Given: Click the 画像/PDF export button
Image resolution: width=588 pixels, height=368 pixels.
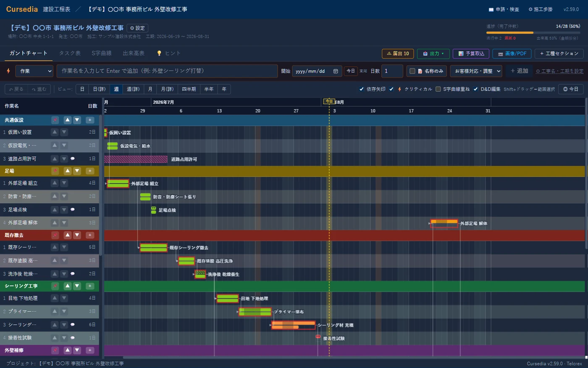Looking at the screenshot, I should [x=512, y=54].
